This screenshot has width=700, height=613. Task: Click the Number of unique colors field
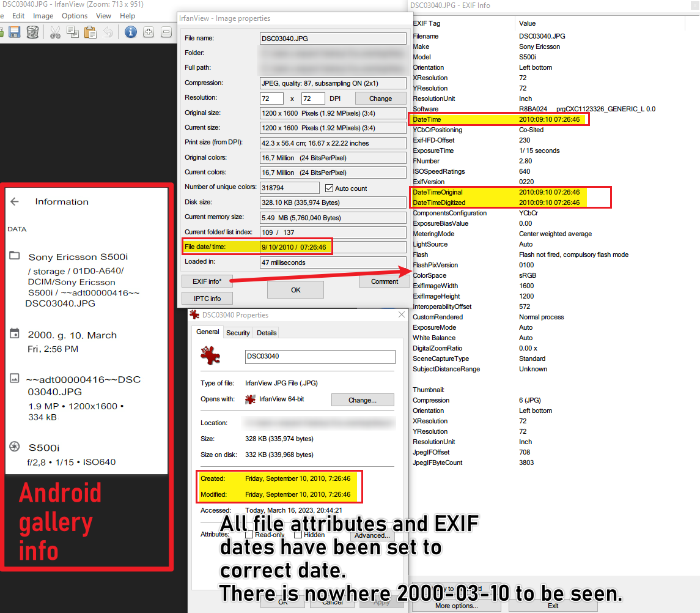click(290, 188)
